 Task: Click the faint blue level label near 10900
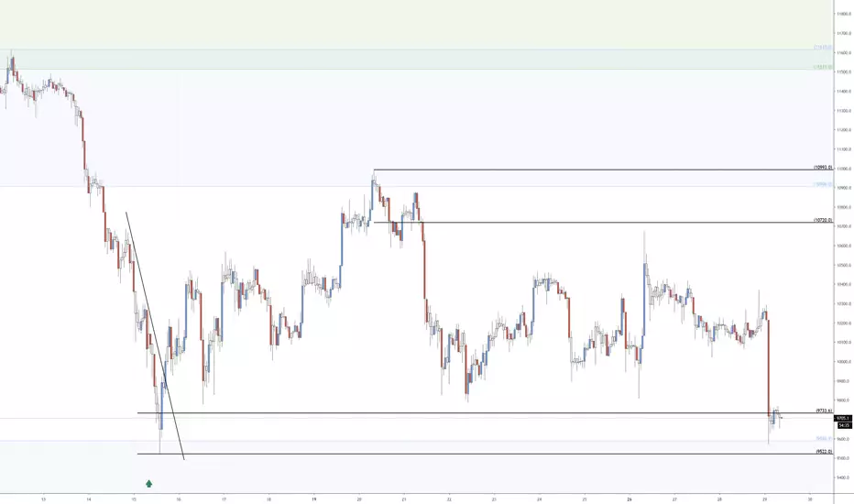[823, 184]
